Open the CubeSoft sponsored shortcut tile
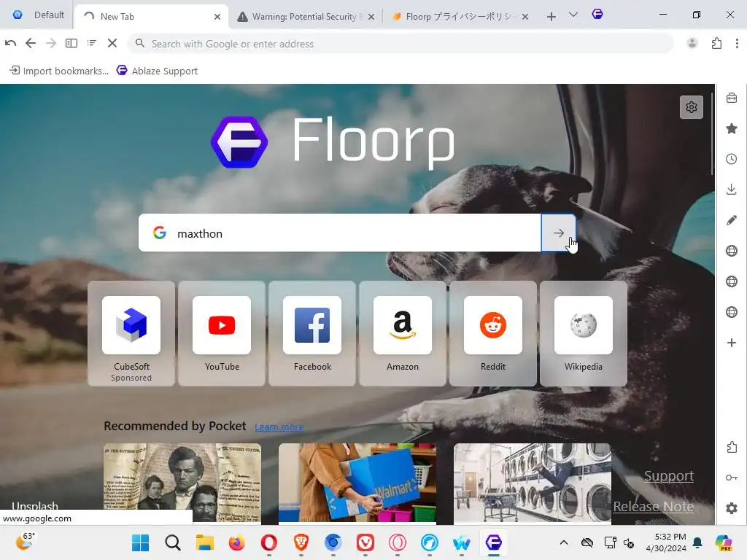The width and height of the screenshot is (747, 560). point(131,333)
